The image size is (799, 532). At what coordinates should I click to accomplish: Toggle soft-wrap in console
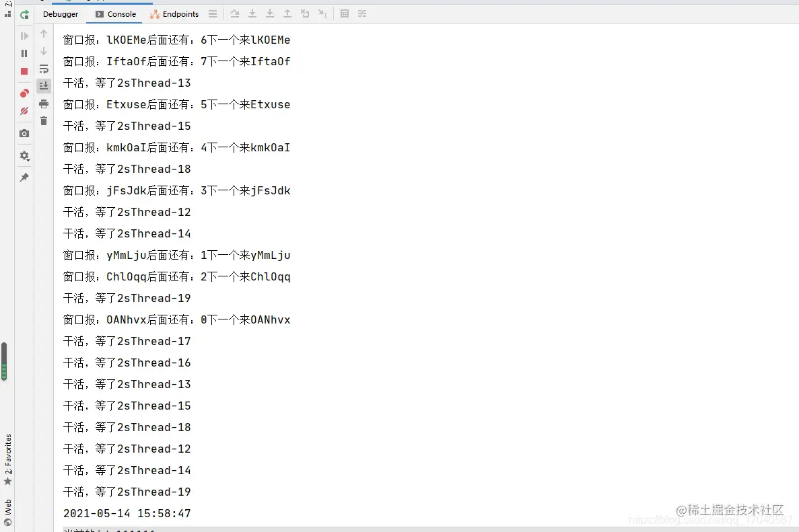pos(44,68)
